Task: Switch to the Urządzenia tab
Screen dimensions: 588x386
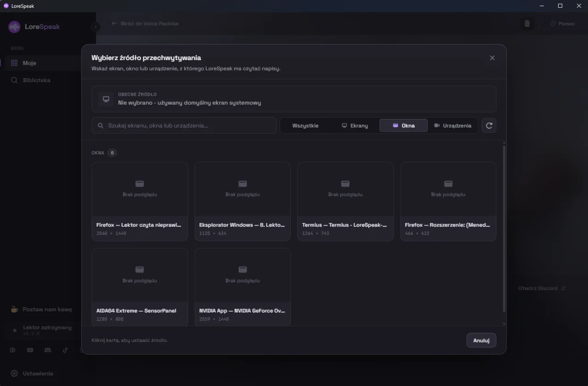Action: 452,126
